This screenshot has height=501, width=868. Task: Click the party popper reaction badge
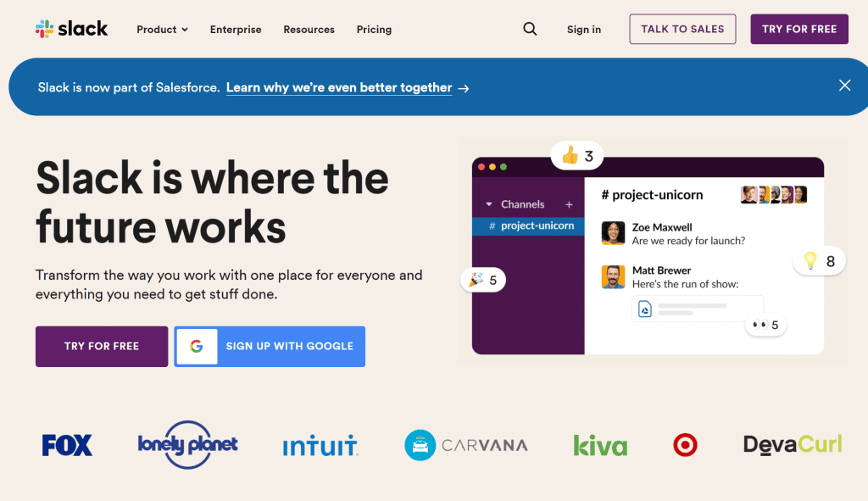[483, 279]
